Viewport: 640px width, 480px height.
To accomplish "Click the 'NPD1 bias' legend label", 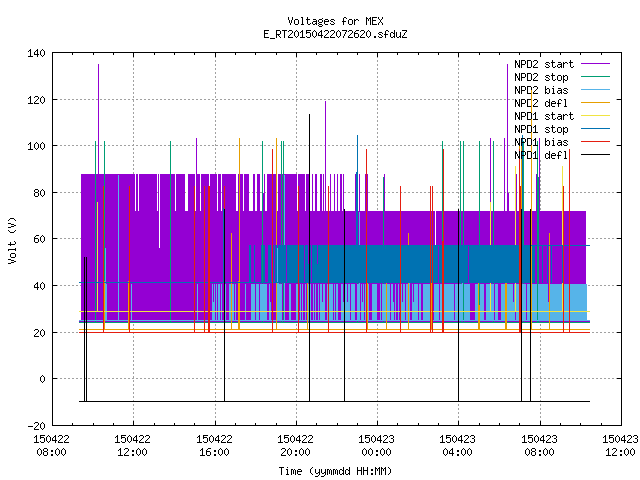I will pyautogui.click(x=541, y=142).
